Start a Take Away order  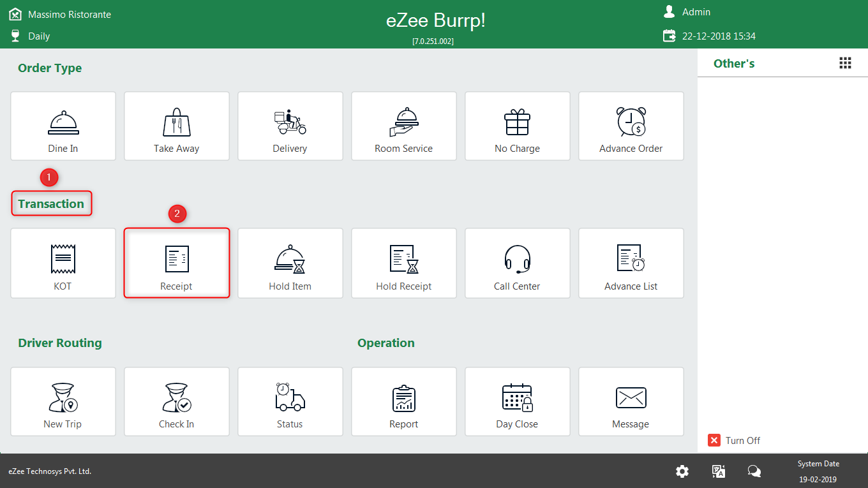coord(177,126)
